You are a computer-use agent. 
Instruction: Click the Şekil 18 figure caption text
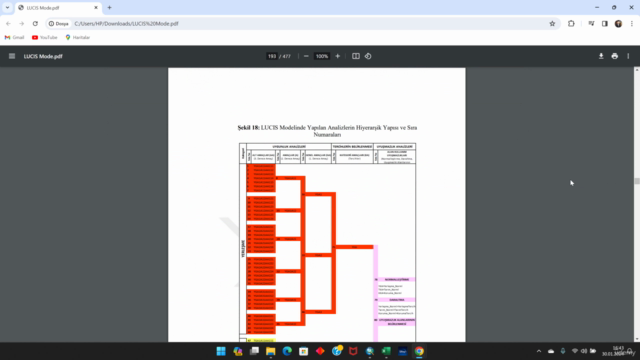327,131
